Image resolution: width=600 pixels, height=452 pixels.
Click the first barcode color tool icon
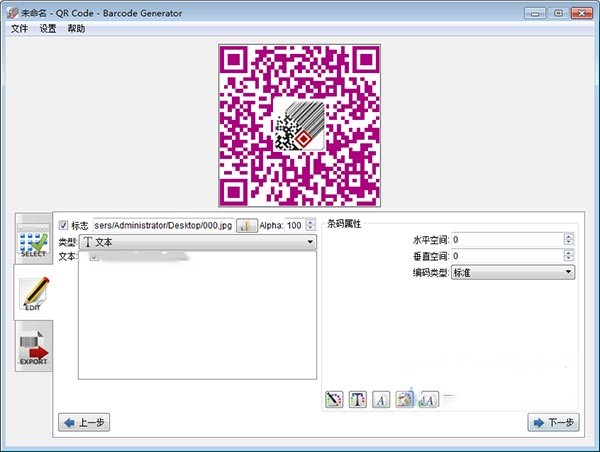[x=335, y=399]
